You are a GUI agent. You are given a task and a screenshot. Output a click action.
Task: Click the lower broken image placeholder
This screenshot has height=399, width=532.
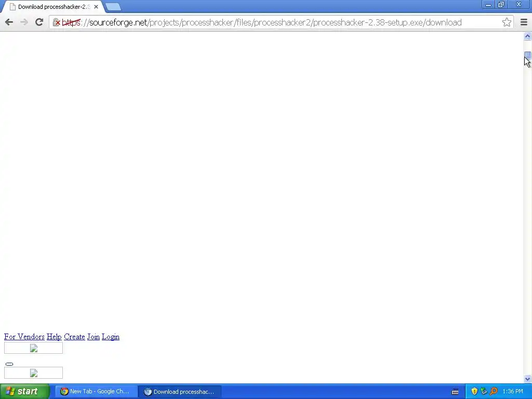(33, 373)
